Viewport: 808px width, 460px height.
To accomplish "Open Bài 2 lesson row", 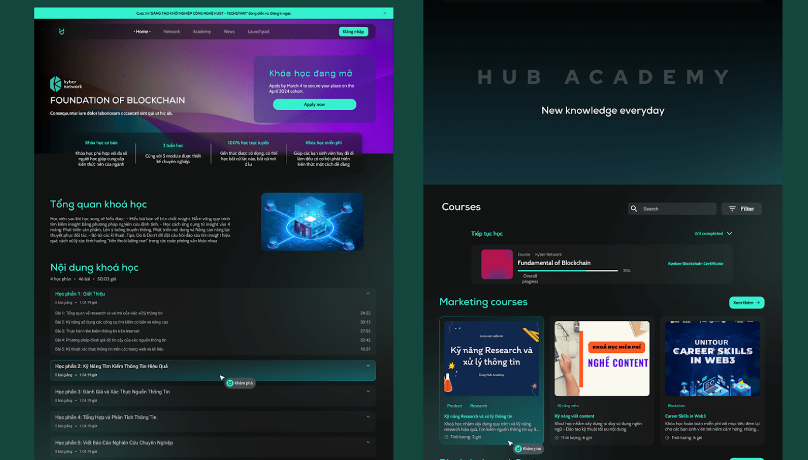I will click(213, 322).
